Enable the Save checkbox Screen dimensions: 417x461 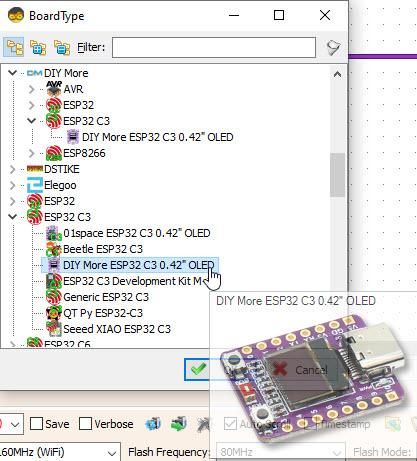pos(36,424)
